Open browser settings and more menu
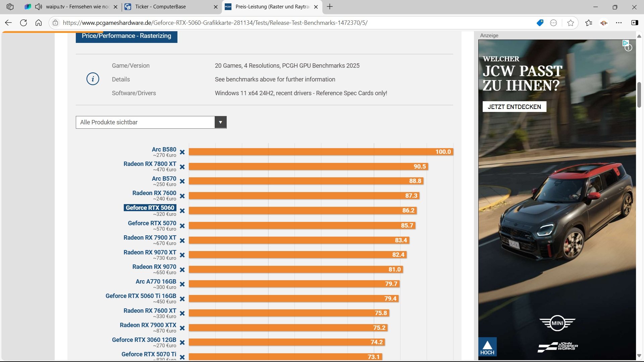Viewport: 644px width, 362px height. pos(619,23)
